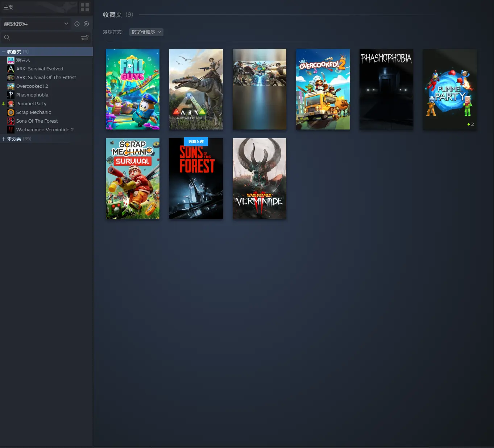Click the Overcooked! 2 sidebar icon
Viewport: 494px width, 448px height.
tap(11, 86)
